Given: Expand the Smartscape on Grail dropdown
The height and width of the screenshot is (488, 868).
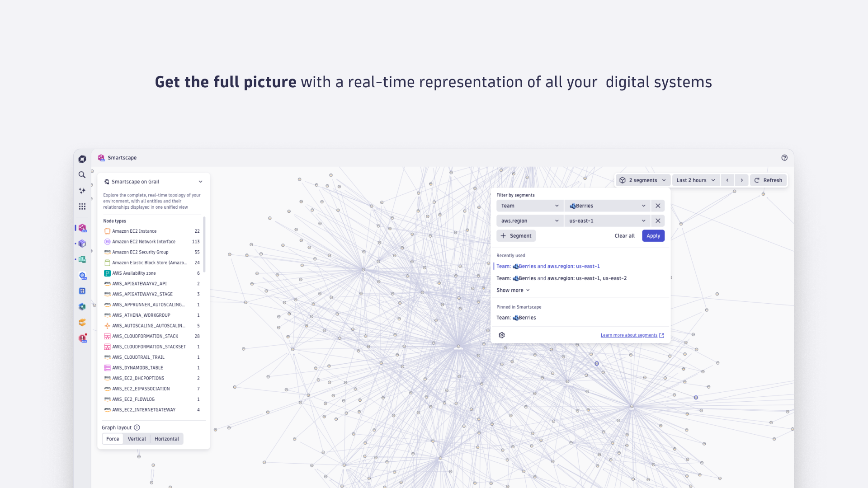Looking at the screenshot, I should coord(200,181).
